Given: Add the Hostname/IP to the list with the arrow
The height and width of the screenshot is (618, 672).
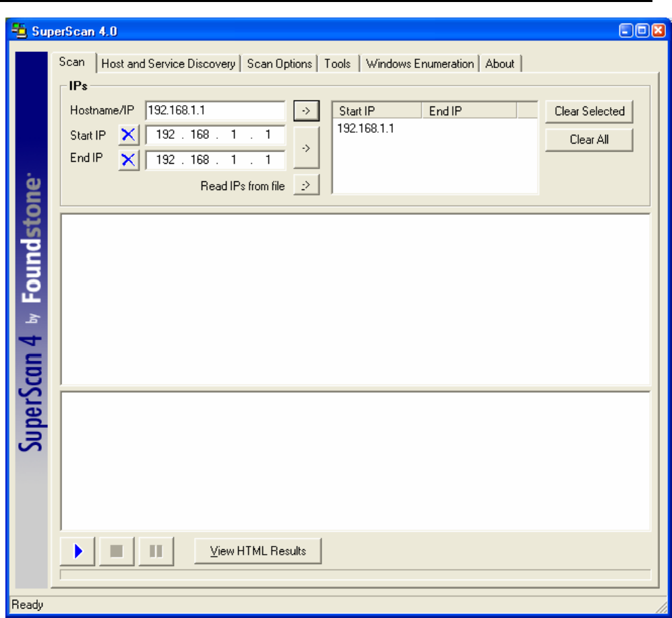Looking at the screenshot, I should click(306, 111).
